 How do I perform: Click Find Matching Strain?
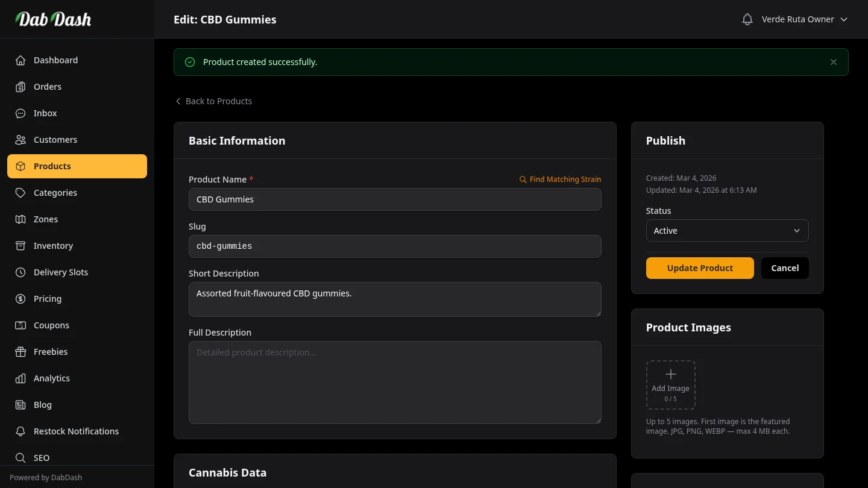[560, 179]
